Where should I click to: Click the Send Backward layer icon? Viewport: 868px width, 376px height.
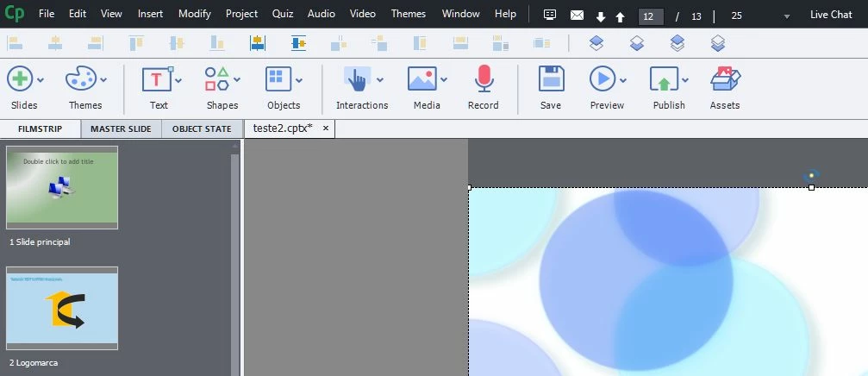click(637, 42)
